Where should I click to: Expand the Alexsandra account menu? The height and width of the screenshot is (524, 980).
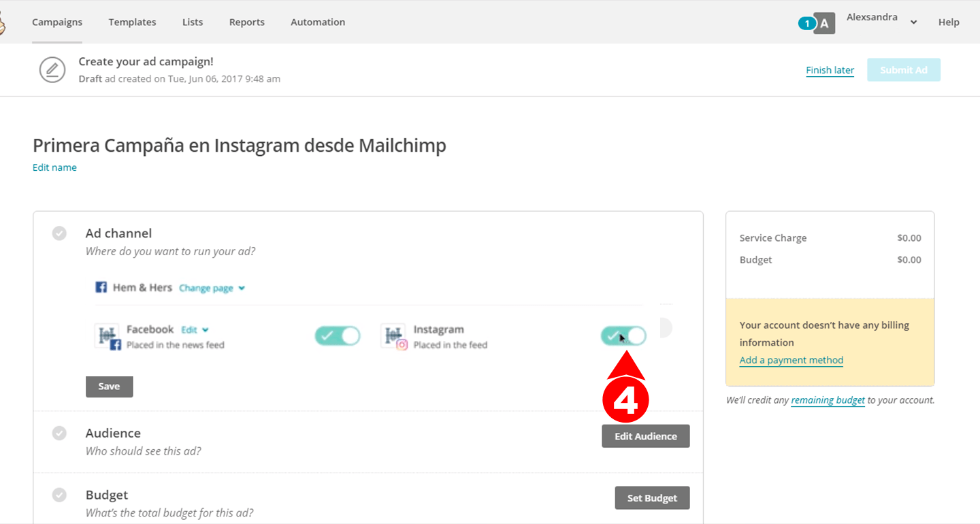[882, 18]
